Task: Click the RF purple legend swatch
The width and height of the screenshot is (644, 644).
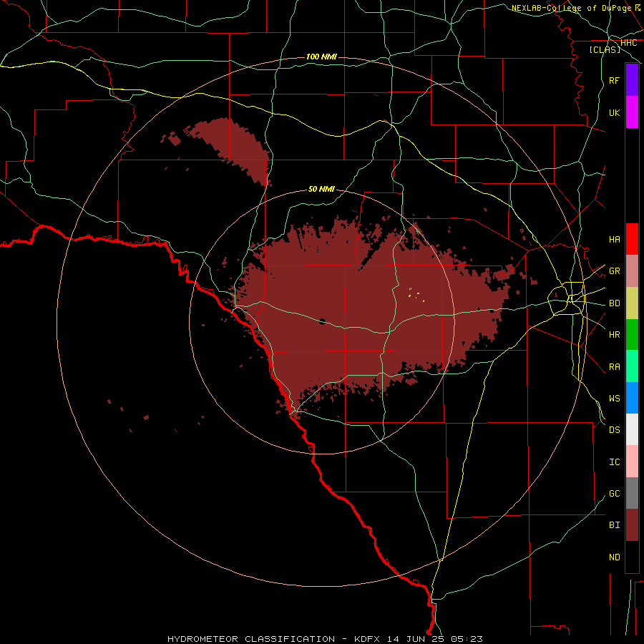Action: pyautogui.click(x=632, y=80)
